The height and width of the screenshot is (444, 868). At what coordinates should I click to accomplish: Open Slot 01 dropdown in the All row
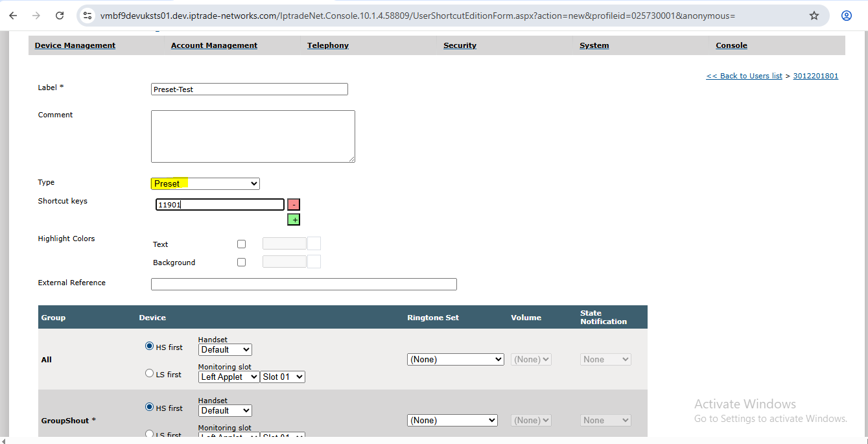283,377
